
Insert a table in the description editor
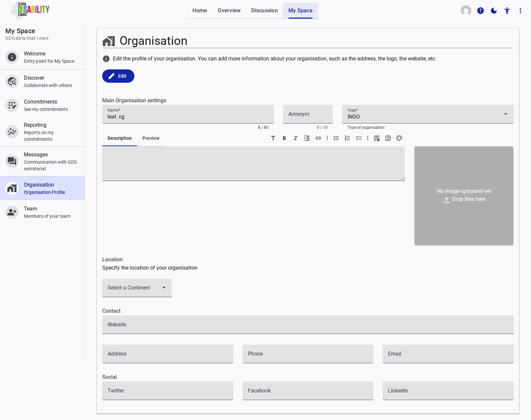[x=388, y=138]
